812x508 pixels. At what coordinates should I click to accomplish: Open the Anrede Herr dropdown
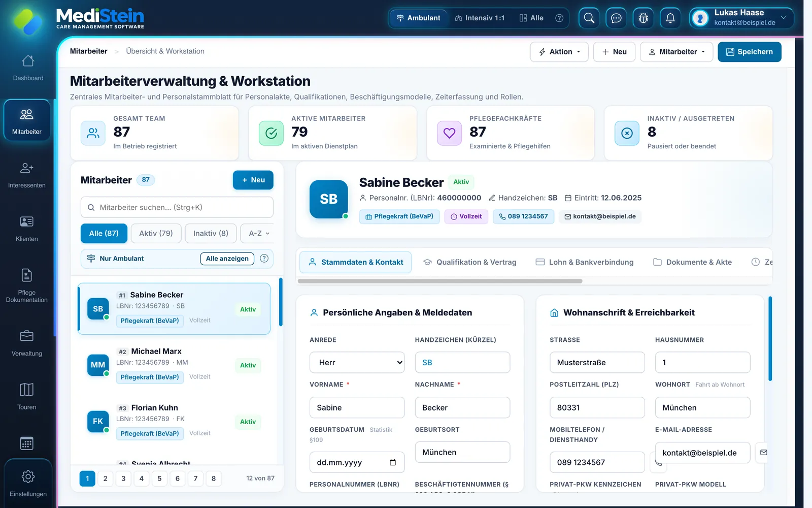(x=357, y=362)
